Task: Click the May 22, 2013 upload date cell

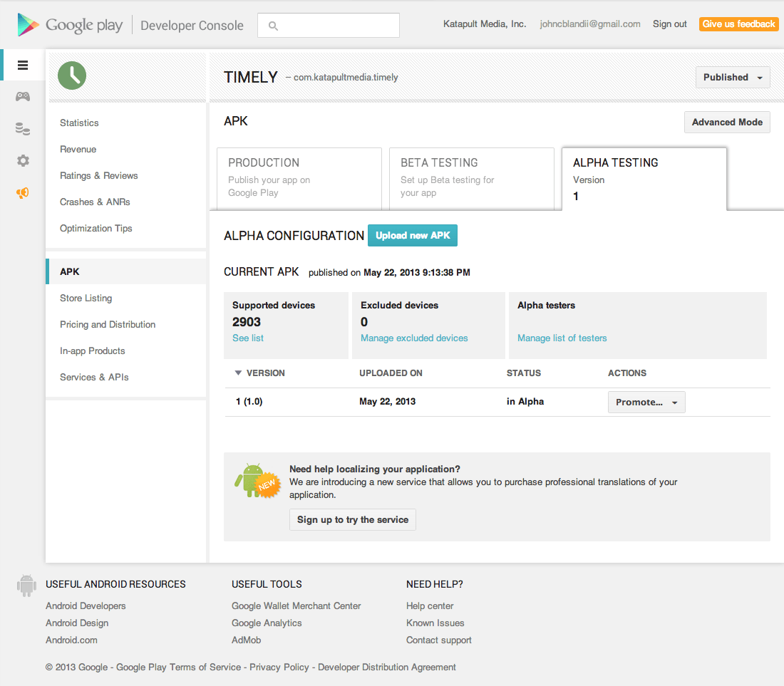Action: pyautogui.click(x=388, y=402)
